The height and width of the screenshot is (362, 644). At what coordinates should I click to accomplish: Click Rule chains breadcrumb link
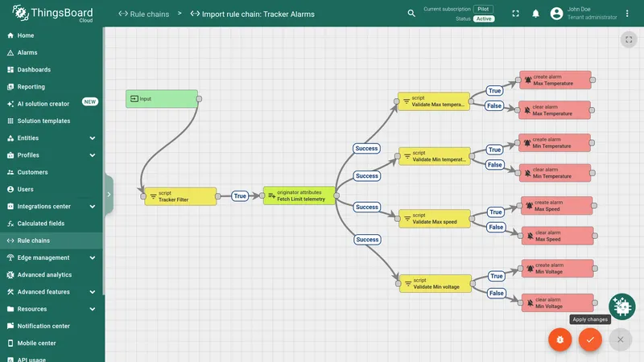pyautogui.click(x=144, y=14)
